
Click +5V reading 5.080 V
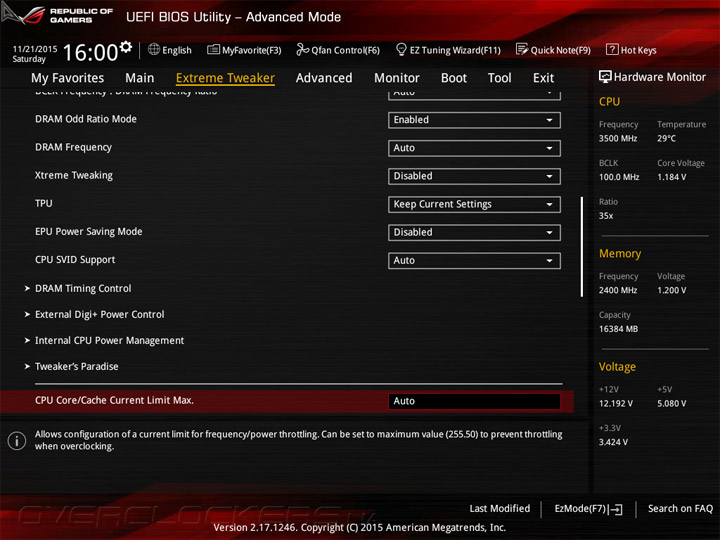click(x=672, y=404)
